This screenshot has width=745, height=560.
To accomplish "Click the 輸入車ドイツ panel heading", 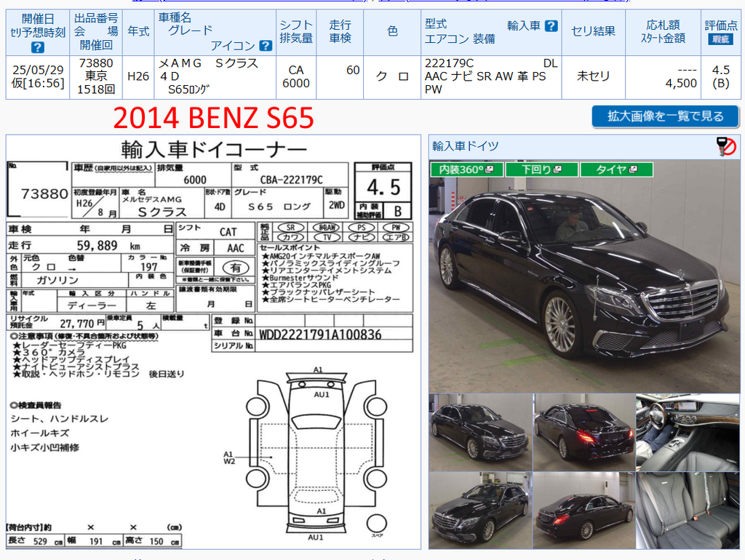I will (465, 146).
